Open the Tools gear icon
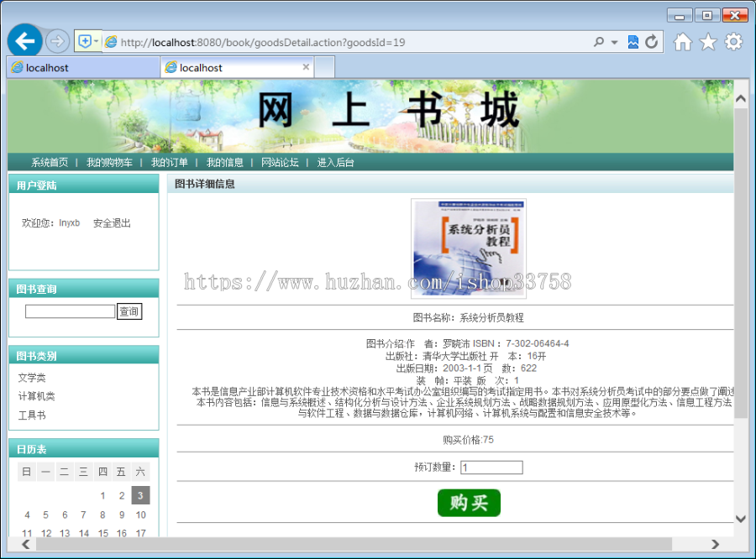The height and width of the screenshot is (559, 756). coord(732,41)
